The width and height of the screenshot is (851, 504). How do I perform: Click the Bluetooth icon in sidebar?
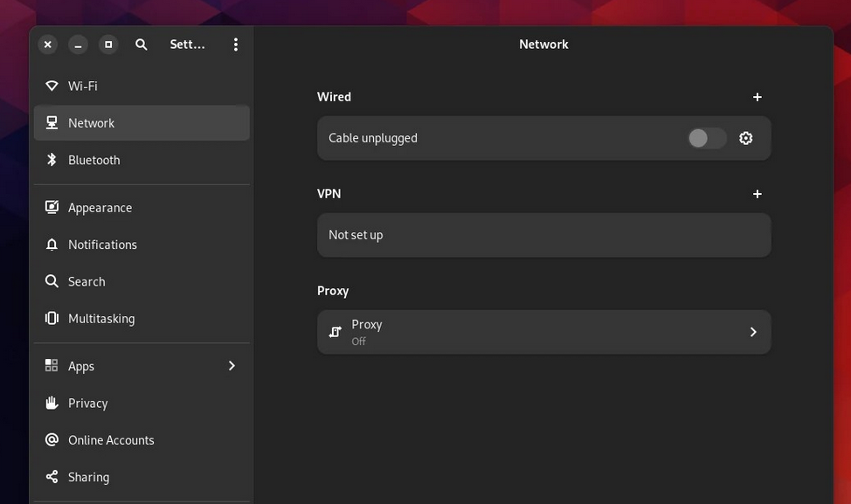coord(52,160)
